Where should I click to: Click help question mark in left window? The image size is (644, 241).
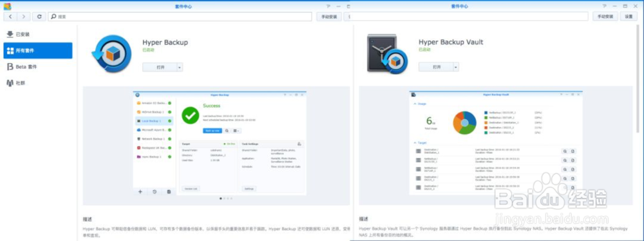click(x=328, y=6)
